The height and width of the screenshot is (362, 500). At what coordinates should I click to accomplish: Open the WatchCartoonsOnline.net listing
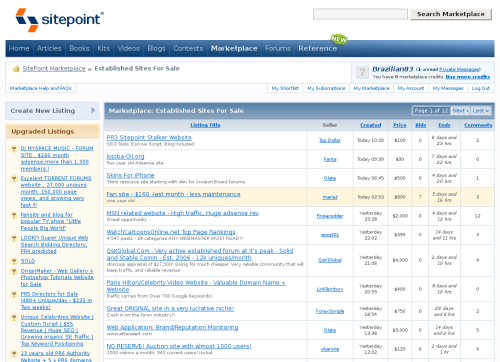pos(171,232)
